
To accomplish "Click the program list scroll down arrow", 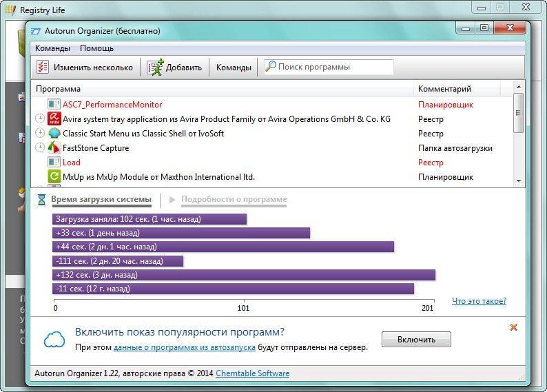I will pos(519,180).
